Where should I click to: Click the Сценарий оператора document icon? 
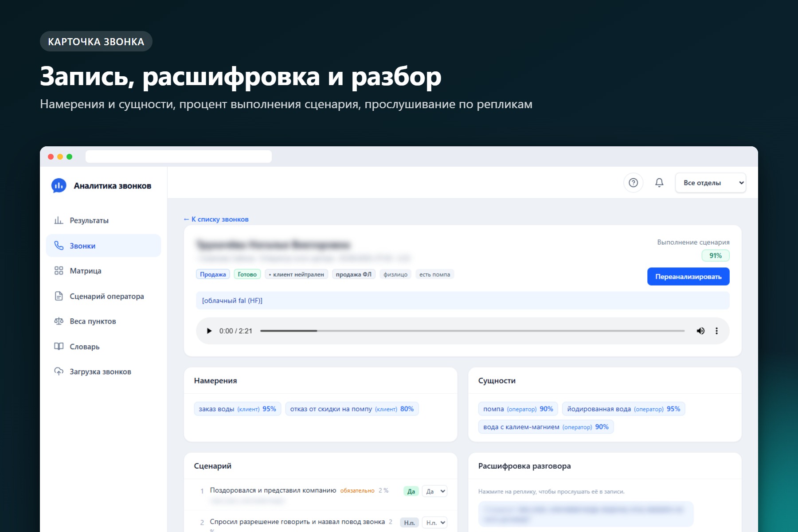click(x=59, y=296)
